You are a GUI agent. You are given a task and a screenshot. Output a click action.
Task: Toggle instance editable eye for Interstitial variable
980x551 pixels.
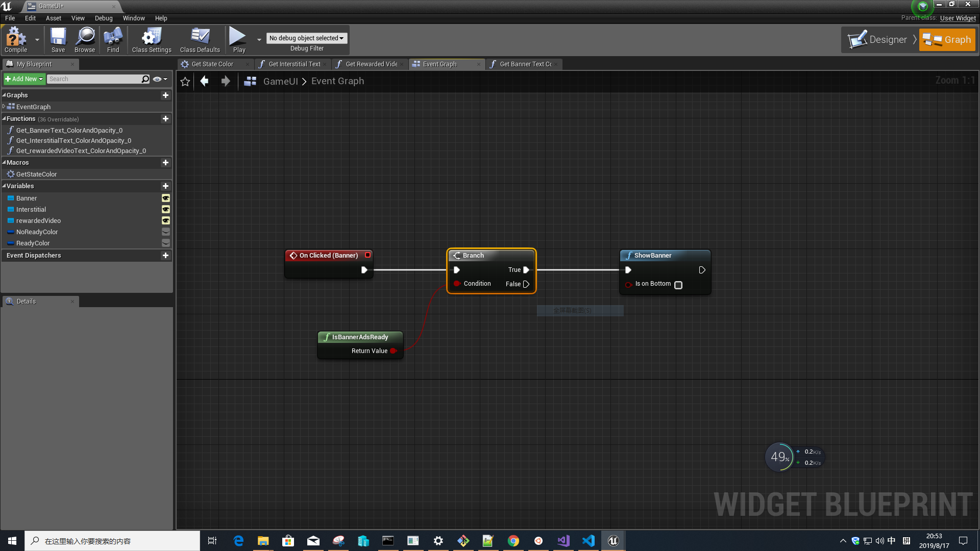point(165,209)
